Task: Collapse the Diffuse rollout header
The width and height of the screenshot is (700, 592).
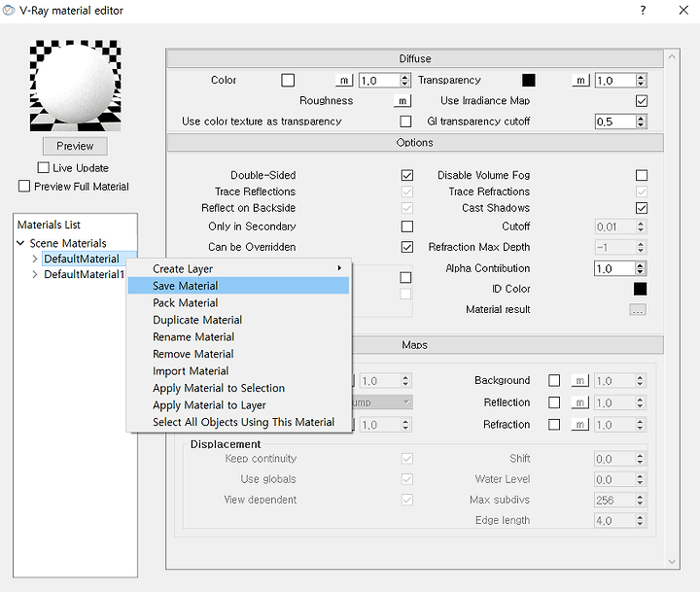Action: pyautogui.click(x=415, y=59)
